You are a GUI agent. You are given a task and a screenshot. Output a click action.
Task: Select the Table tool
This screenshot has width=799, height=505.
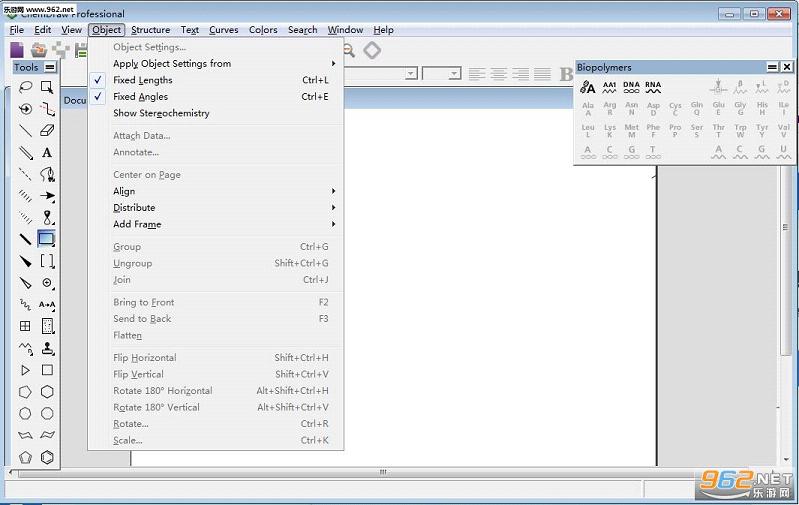[25, 326]
